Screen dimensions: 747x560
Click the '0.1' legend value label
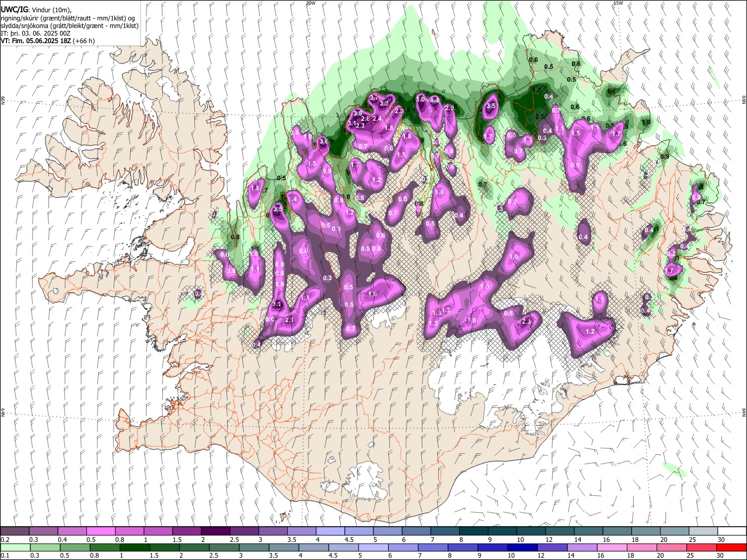click(5, 556)
